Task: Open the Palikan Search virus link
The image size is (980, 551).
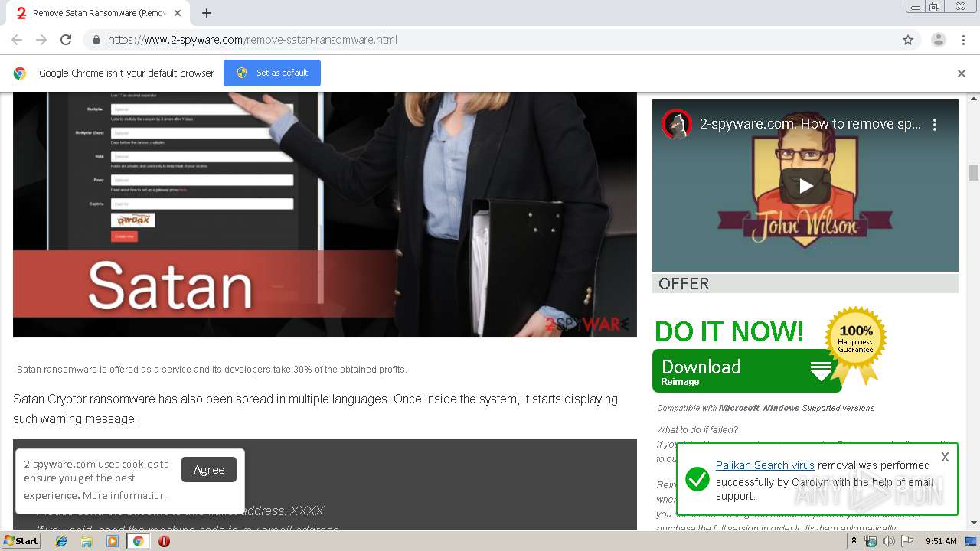Action: point(765,465)
